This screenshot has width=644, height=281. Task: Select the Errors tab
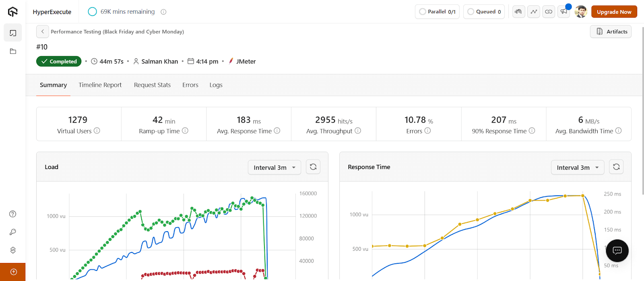[x=190, y=85]
